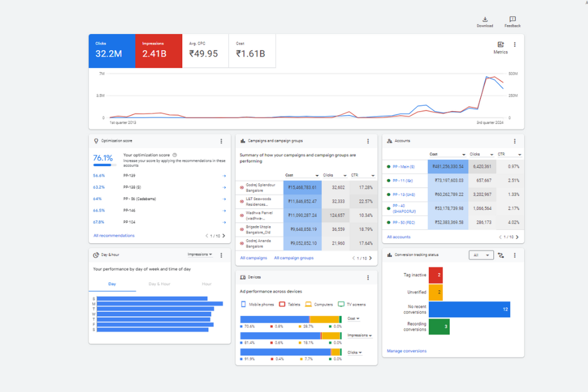The image size is (588, 392).
Task: Toggle the Impressions metric tile
Action: point(158,51)
